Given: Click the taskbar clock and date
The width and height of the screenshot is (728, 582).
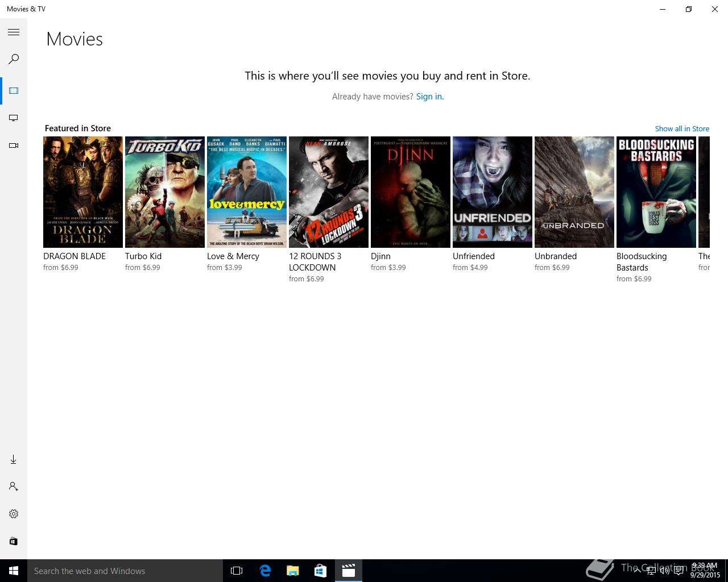Looking at the screenshot, I should (705, 571).
